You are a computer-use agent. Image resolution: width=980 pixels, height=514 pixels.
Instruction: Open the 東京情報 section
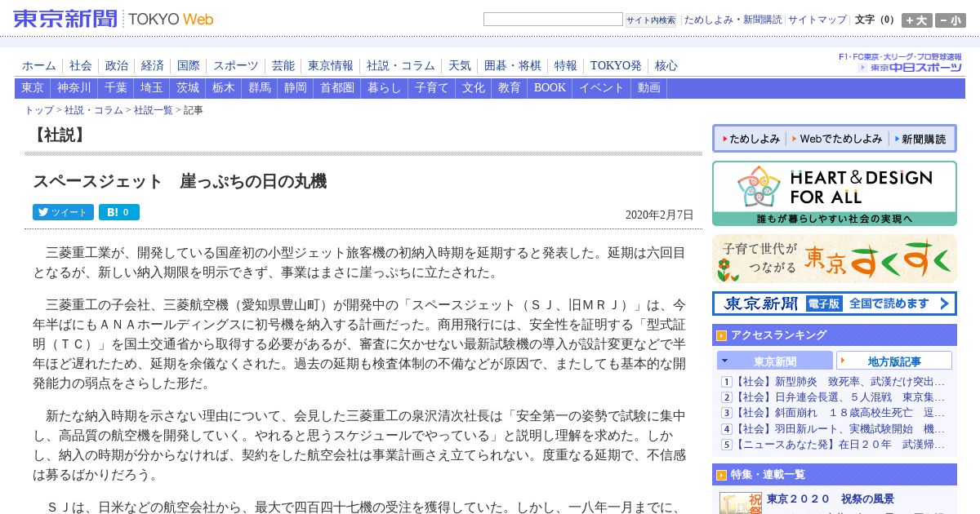point(331,66)
